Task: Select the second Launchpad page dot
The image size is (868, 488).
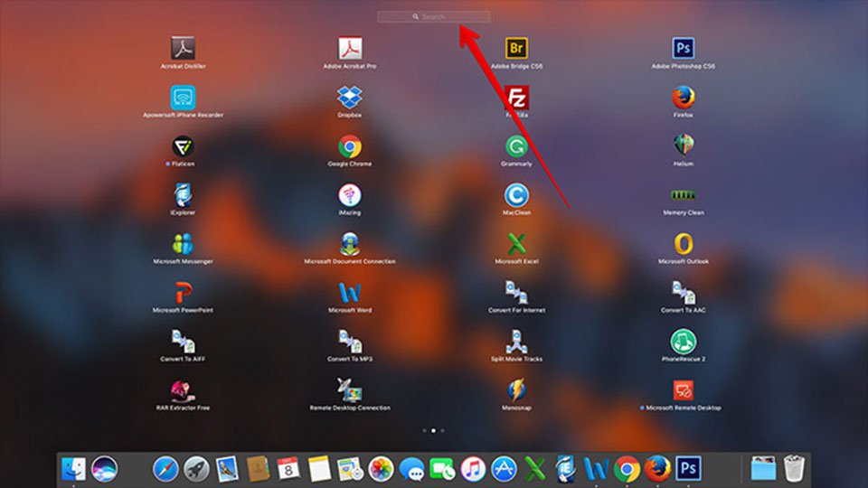Action: point(433,430)
